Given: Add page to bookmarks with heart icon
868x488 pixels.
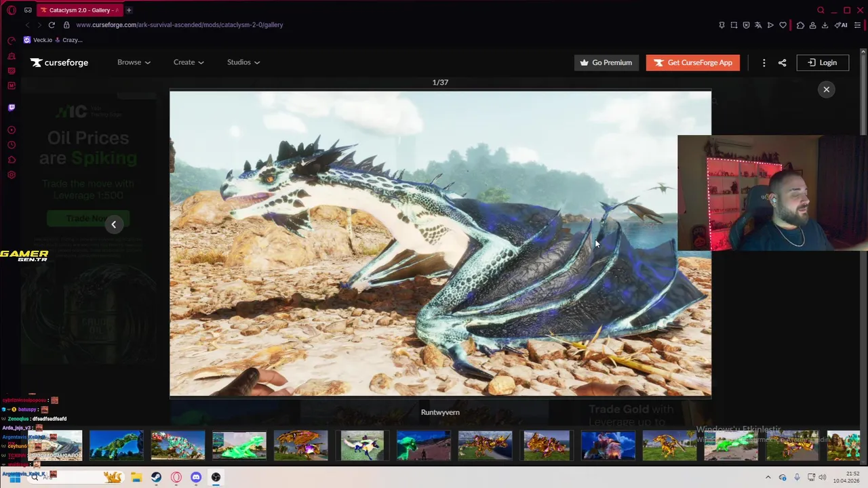Looking at the screenshot, I should click(x=783, y=25).
